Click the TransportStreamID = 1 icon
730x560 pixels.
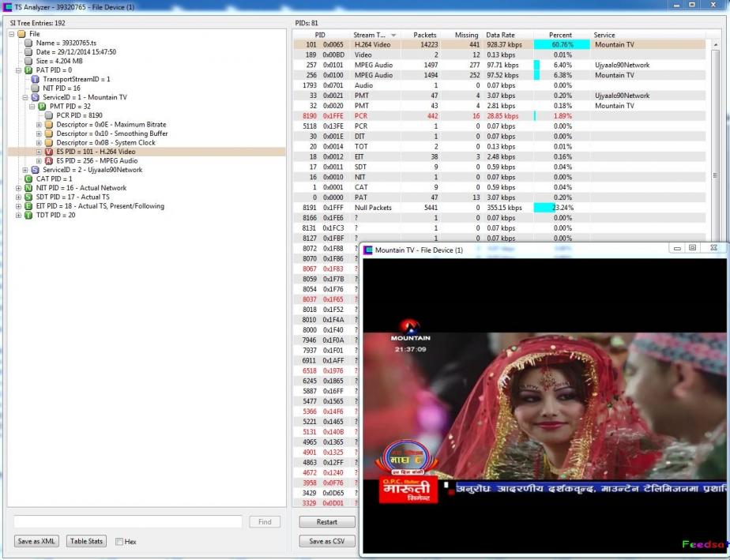click(x=35, y=79)
